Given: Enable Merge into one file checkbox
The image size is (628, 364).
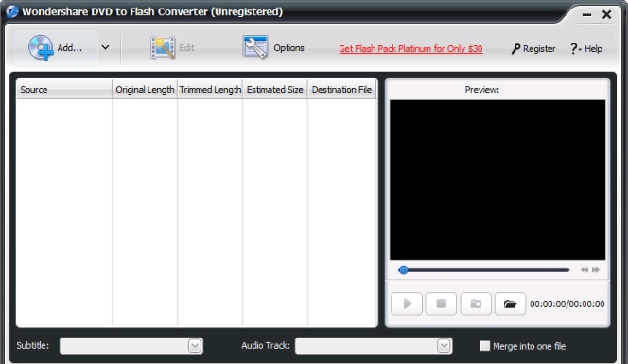Looking at the screenshot, I should tap(484, 346).
